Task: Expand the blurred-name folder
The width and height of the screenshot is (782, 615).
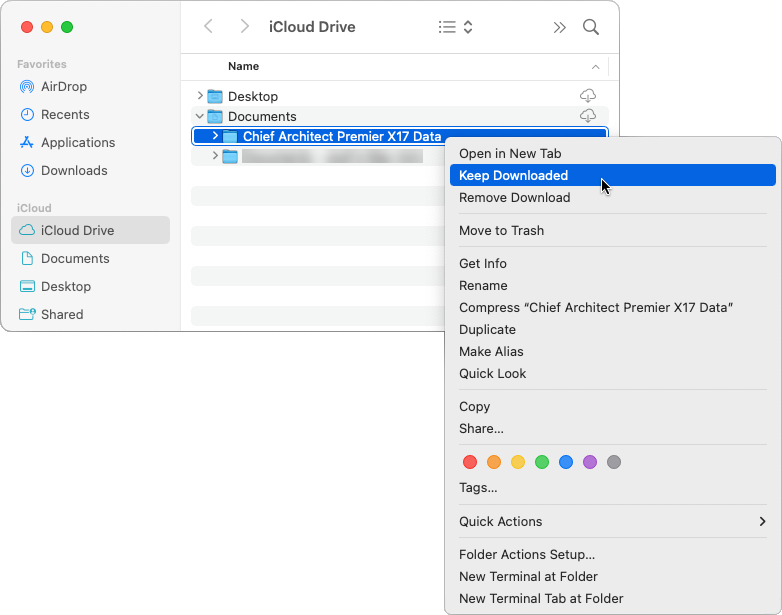Action: (x=215, y=156)
